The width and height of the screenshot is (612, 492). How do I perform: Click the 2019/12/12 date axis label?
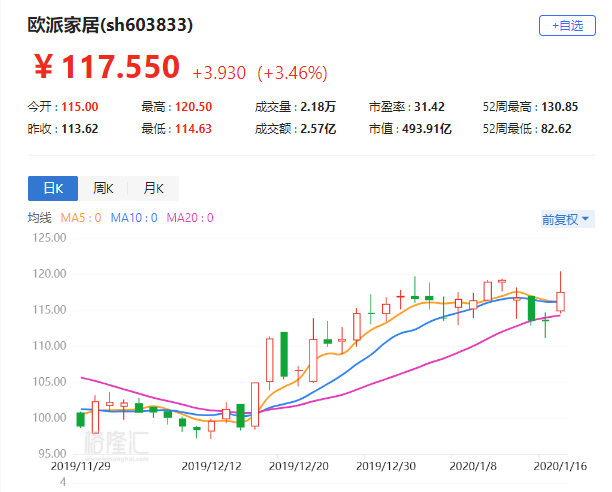click(x=211, y=466)
